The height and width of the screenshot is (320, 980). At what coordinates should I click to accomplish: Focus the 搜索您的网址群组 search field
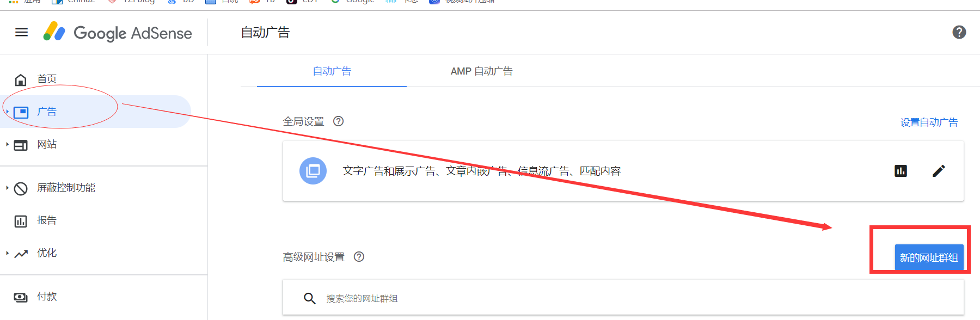[x=490, y=298]
